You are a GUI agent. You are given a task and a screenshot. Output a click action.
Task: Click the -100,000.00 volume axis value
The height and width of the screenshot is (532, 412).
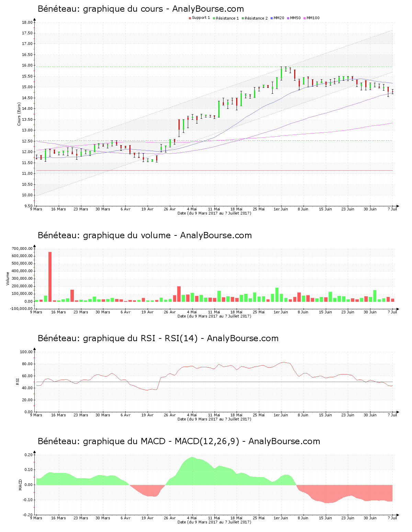pos(21,309)
